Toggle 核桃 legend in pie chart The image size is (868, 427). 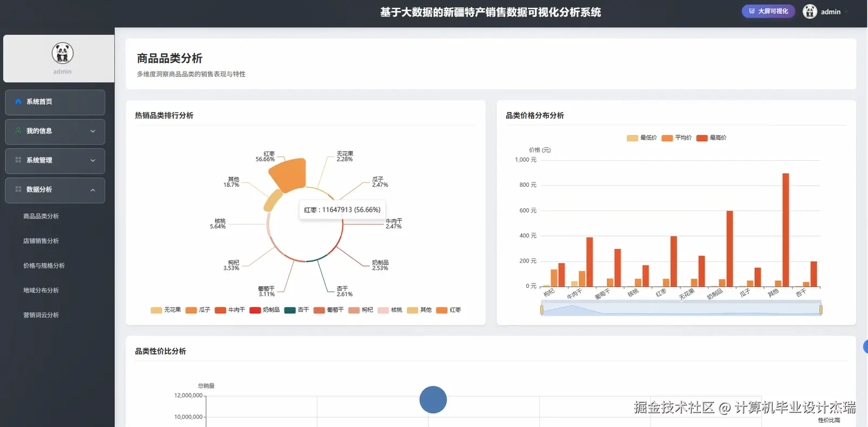click(390, 310)
